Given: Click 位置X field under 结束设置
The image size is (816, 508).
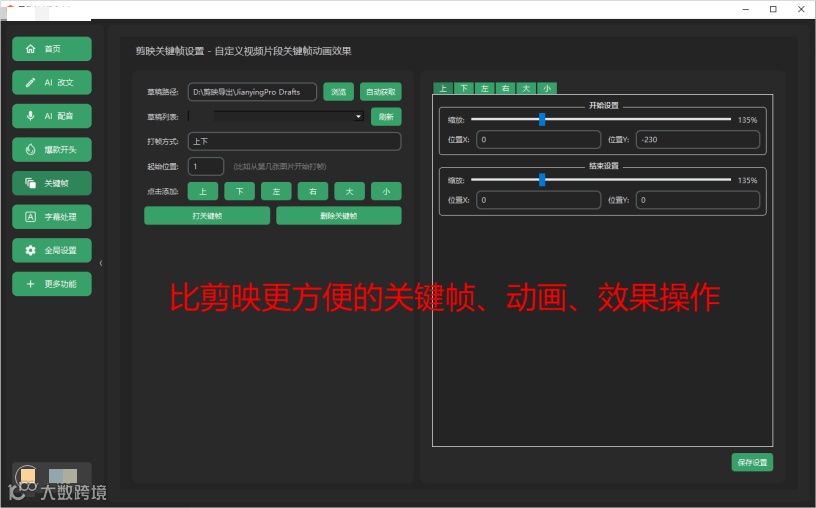Looking at the screenshot, I should pos(539,200).
